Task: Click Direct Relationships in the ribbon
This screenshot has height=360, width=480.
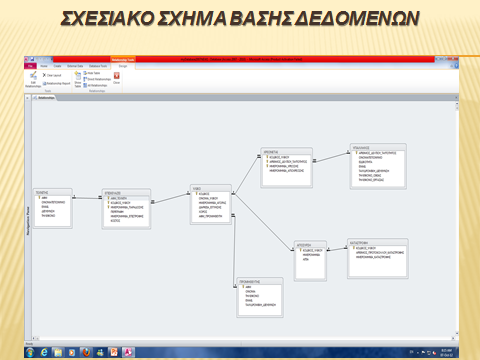Action: pos(97,79)
